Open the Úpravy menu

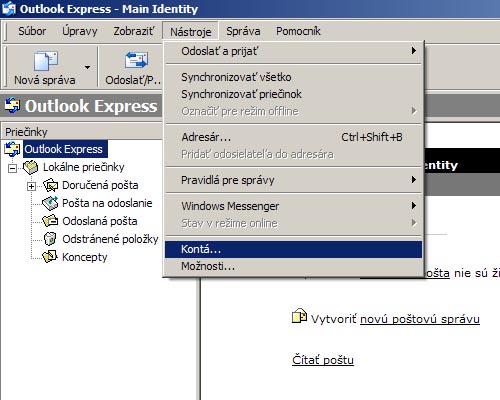(x=80, y=31)
